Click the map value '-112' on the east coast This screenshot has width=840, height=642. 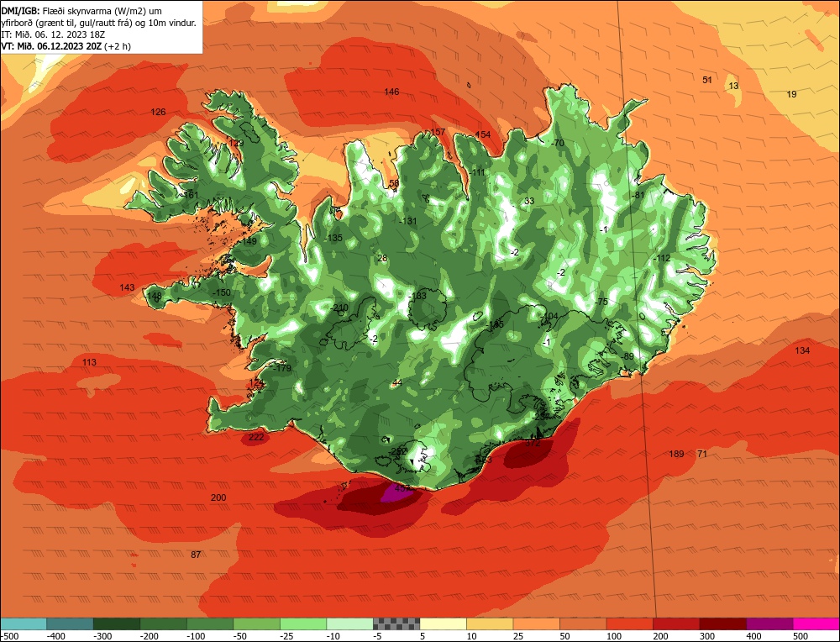point(662,258)
